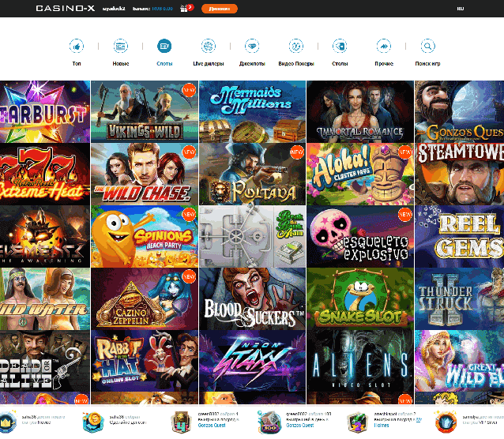Launch the Immortal Romance slot
Image resolution: width=504 pixels, height=439 pixels.
[x=360, y=111]
